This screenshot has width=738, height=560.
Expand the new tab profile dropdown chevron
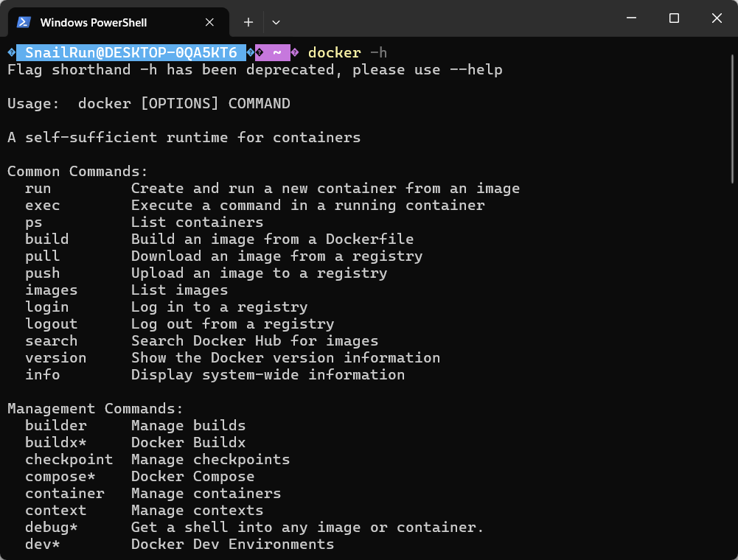point(276,22)
